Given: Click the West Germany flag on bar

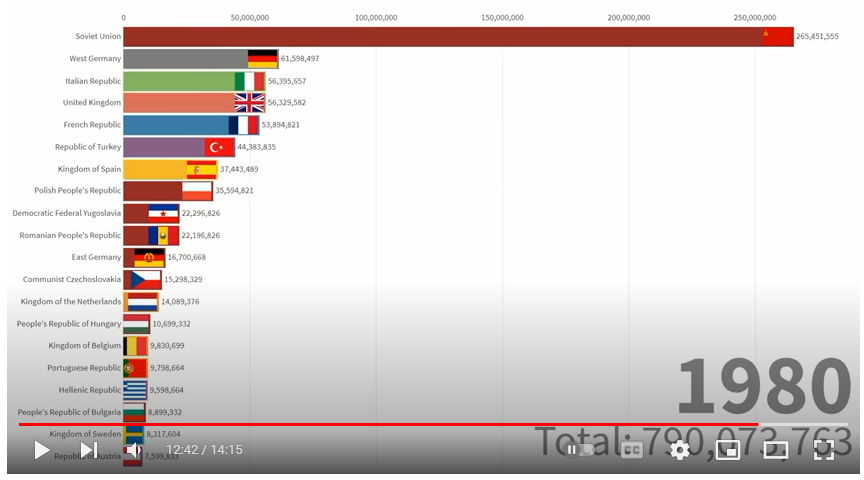Looking at the screenshot, I should click(263, 59).
